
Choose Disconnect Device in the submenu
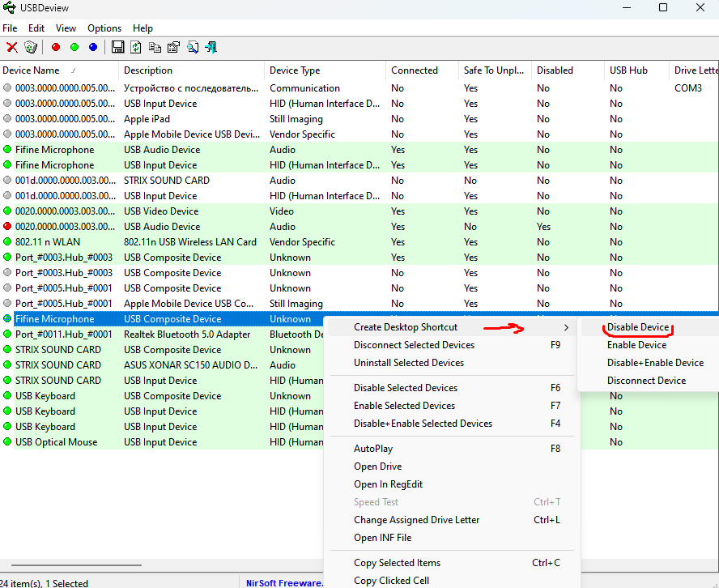tap(647, 381)
